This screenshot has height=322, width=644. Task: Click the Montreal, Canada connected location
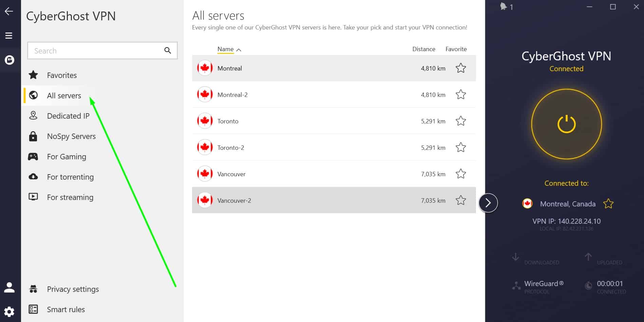pyautogui.click(x=568, y=204)
